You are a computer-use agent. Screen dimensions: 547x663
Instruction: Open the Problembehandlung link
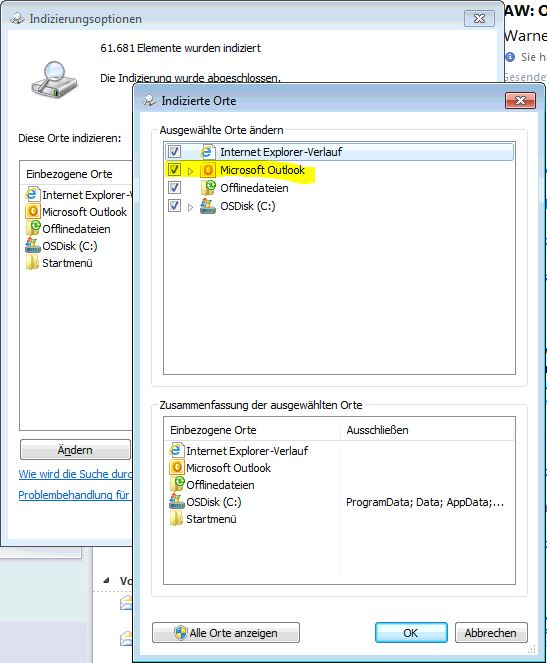[75, 495]
